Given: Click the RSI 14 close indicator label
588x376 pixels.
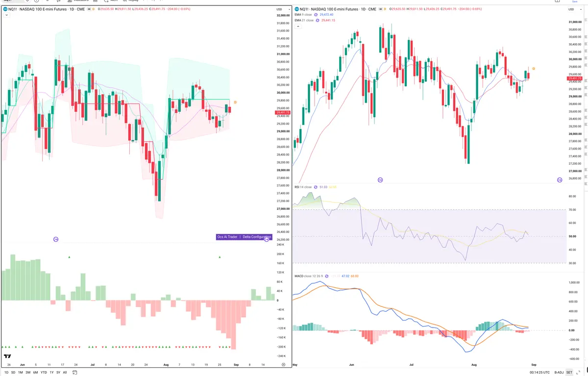Looking at the screenshot, I should (303, 187).
